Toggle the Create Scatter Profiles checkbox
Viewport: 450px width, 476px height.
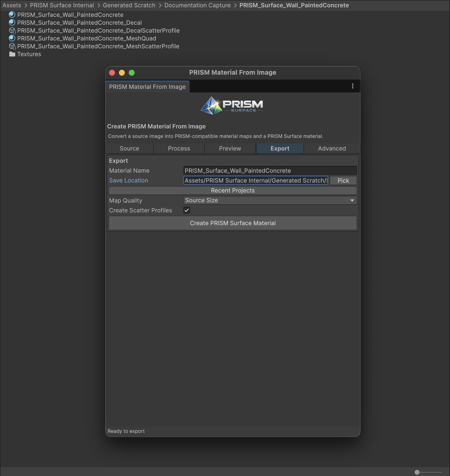tap(187, 210)
